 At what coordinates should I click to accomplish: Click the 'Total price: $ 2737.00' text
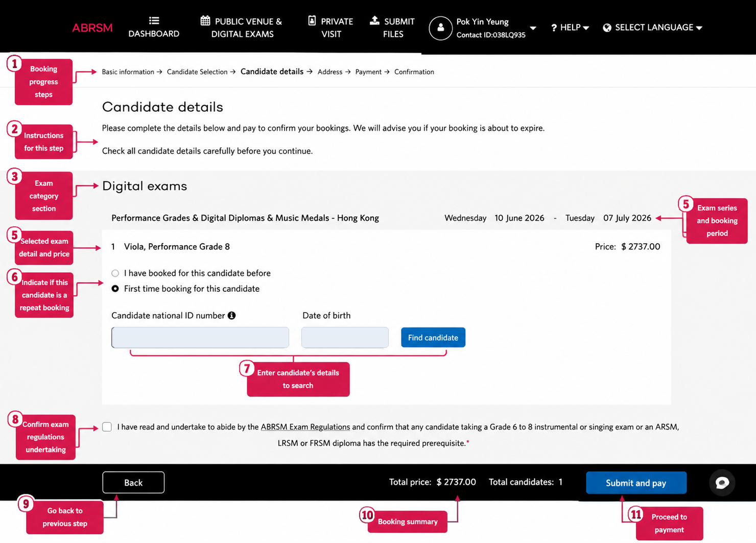click(x=432, y=482)
